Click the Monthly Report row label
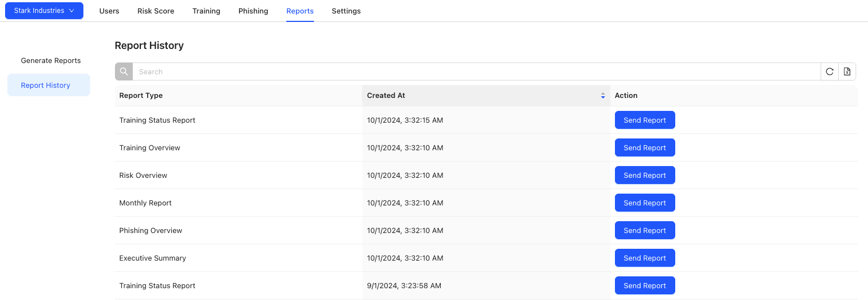Screen dimensions: 868x300 tap(145, 203)
